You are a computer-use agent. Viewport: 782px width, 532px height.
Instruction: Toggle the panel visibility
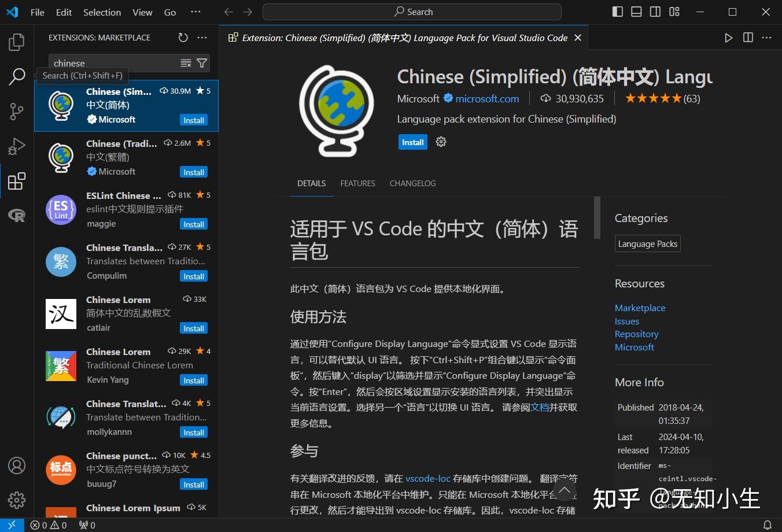coord(636,12)
